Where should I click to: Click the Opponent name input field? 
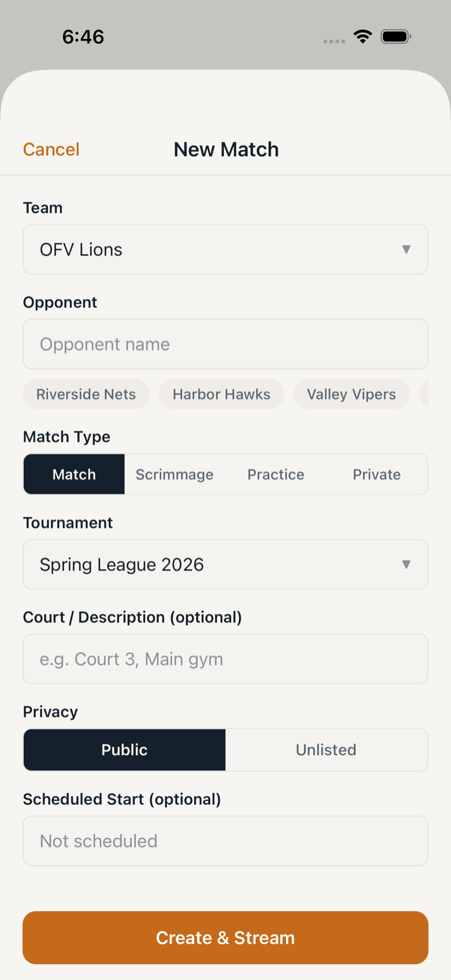click(x=225, y=344)
